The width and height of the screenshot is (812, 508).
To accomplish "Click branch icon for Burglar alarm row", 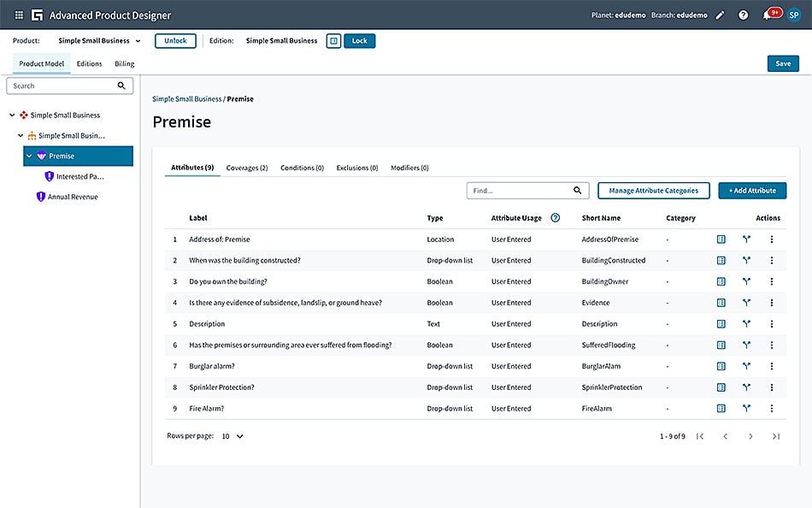I will pos(746,367).
